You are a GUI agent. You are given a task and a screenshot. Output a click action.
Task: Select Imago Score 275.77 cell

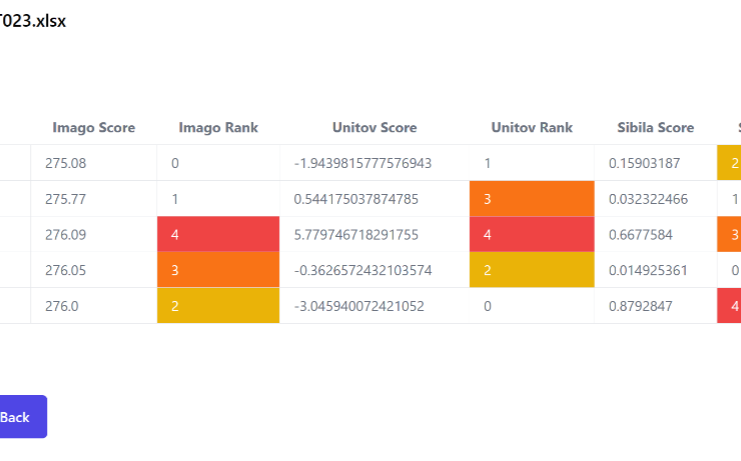click(x=94, y=199)
